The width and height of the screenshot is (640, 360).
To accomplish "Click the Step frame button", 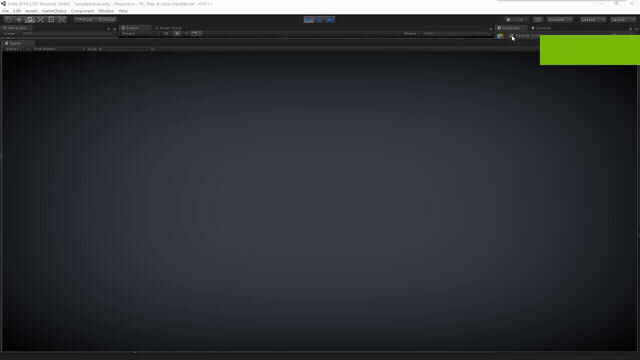I will coord(330,20).
